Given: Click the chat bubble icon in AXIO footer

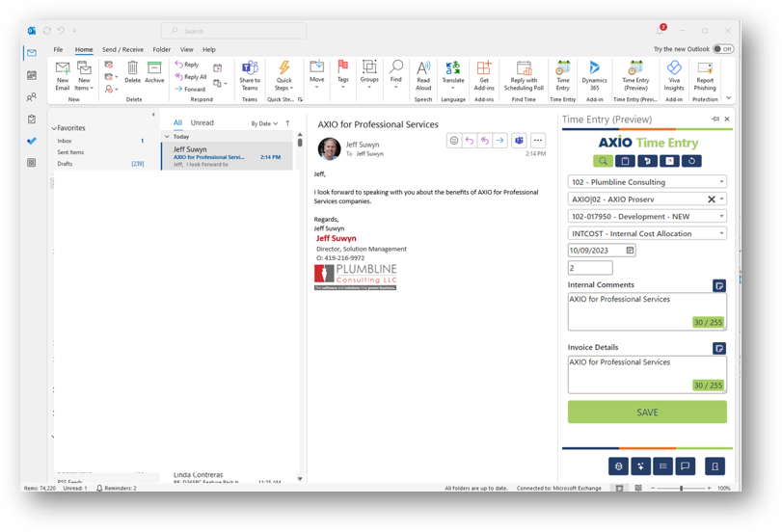Looking at the screenshot, I should [x=686, y=466].
